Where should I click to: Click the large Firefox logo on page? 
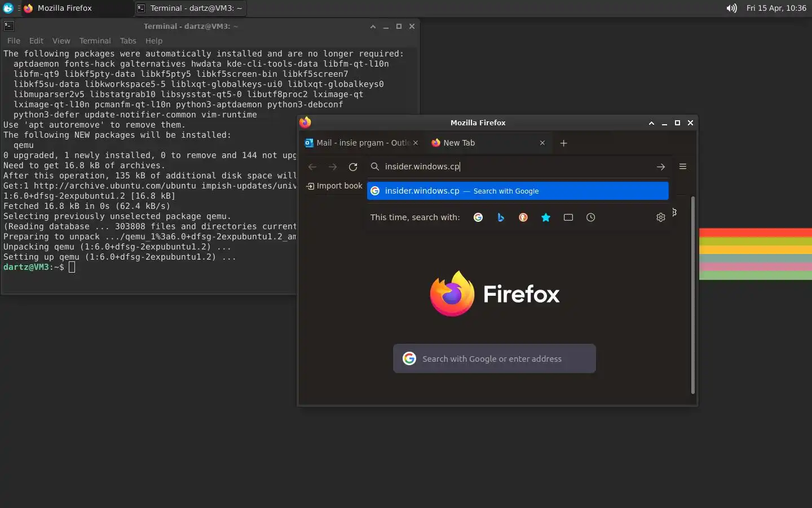click(x=452, y=294)
